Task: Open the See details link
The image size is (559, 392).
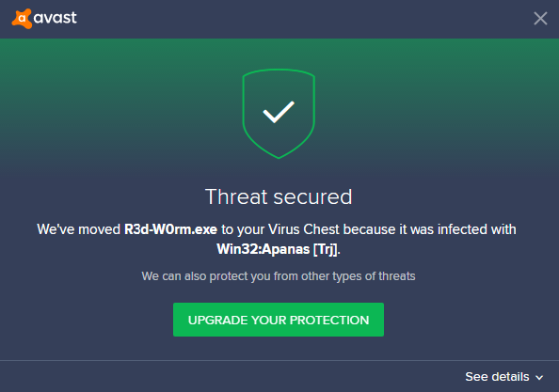Action: pos(497,377)
